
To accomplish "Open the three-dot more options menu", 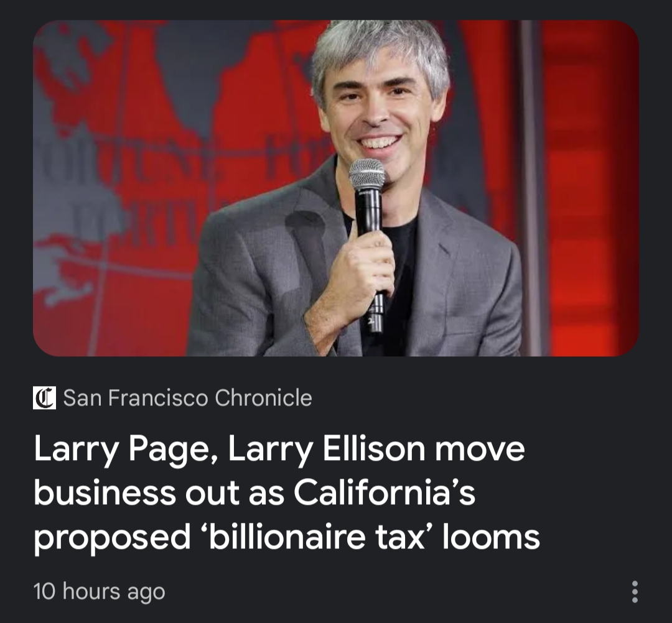I will click(635, 592).
